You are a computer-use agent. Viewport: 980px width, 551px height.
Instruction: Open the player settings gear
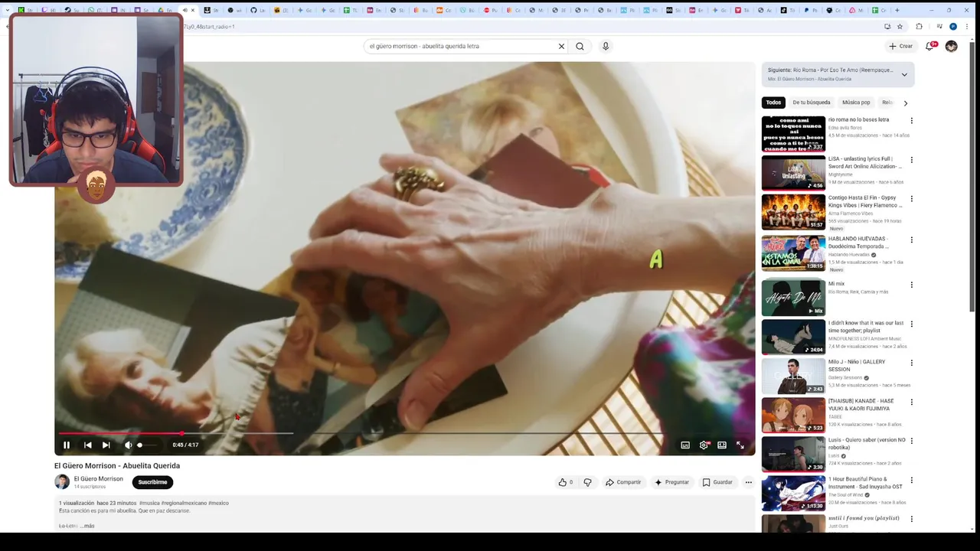coord(704,445)
